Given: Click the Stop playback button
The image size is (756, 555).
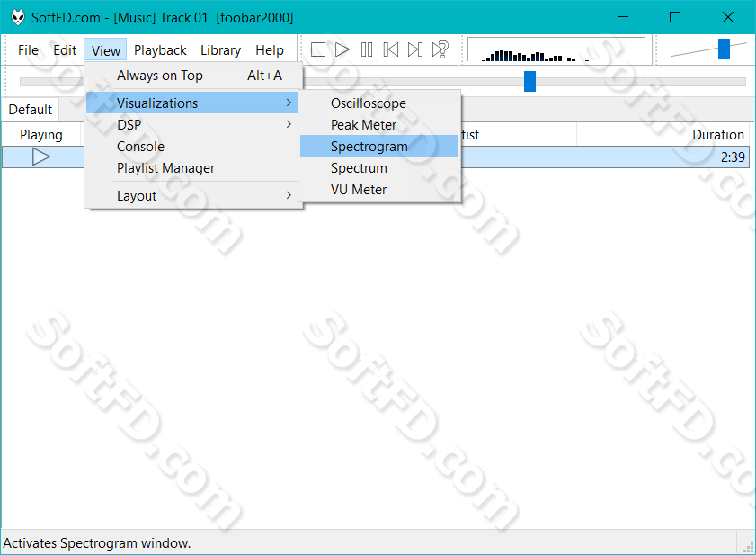Looking at the screenshot, I should (x=317, y=49).
